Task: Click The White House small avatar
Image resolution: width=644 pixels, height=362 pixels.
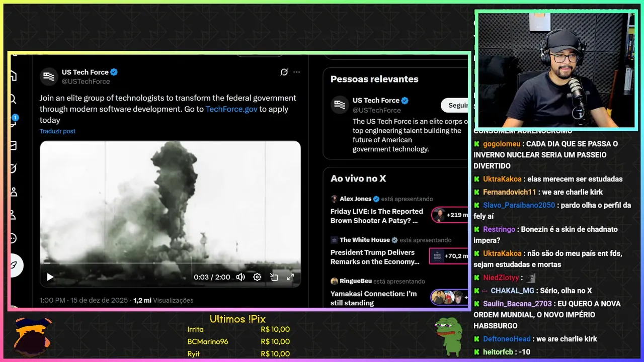Action: 334,240
